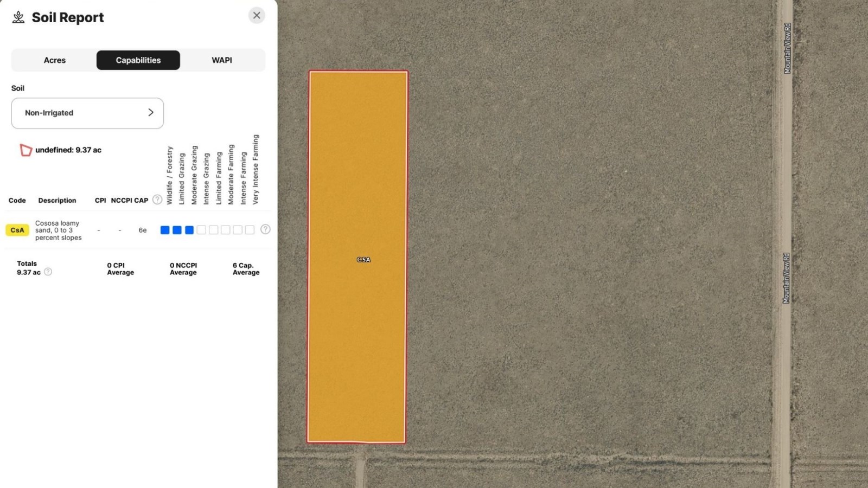Screen dimensions: 868x488
Task: Switch to the Acres tab
Action: point(54,60)
